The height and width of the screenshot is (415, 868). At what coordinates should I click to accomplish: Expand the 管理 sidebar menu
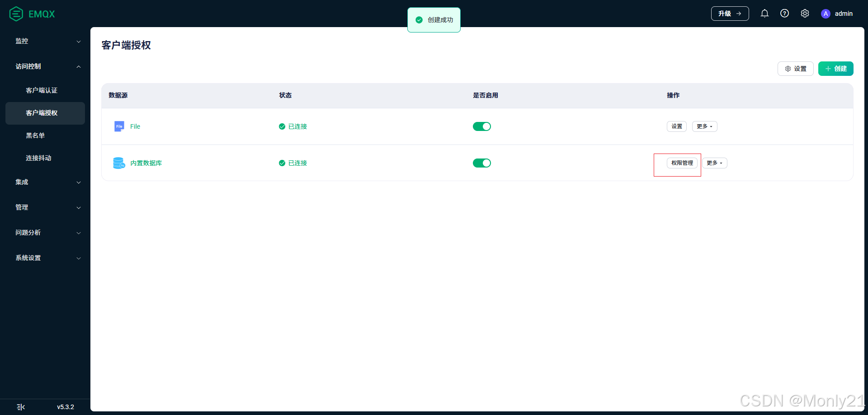point(45,207)
